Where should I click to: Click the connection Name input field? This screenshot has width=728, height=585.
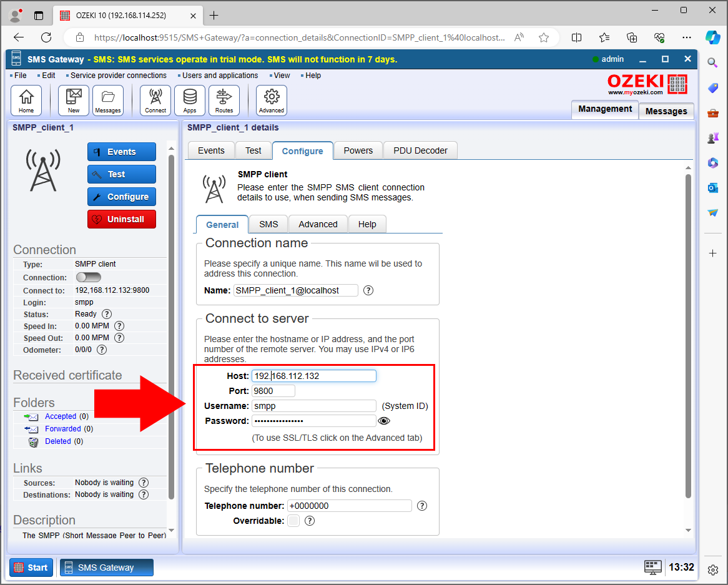tap(296, 291)
